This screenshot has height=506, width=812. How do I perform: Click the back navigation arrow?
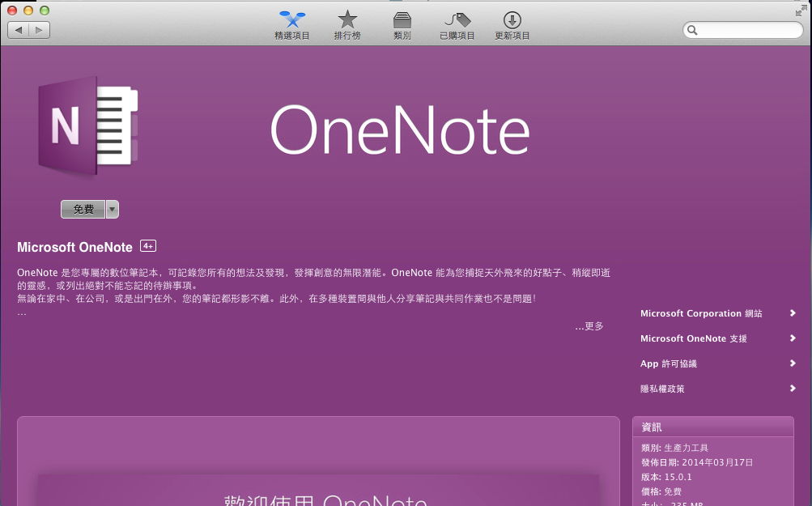click(19, 29)
